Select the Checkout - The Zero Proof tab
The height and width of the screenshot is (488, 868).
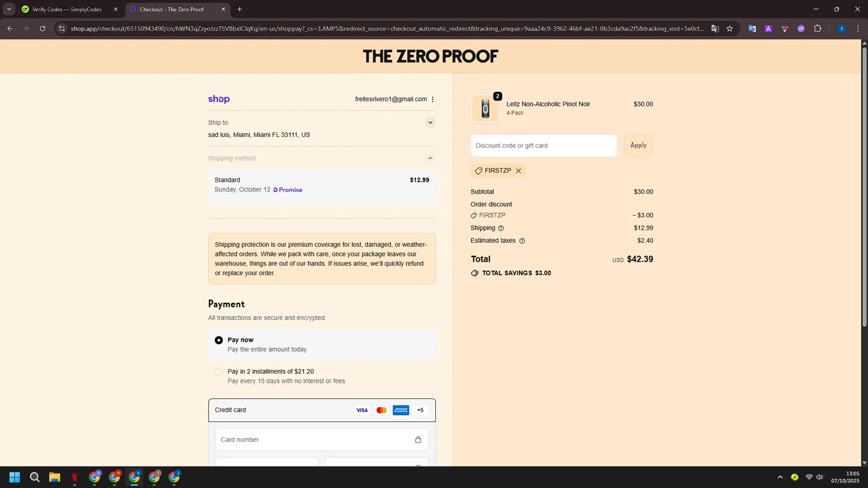pyautogui.click(x=172, y=9)
